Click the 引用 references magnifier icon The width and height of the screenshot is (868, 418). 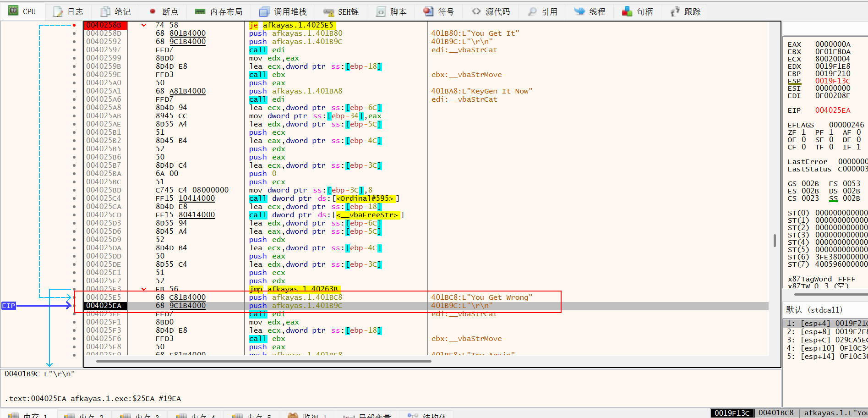point(532,11)
